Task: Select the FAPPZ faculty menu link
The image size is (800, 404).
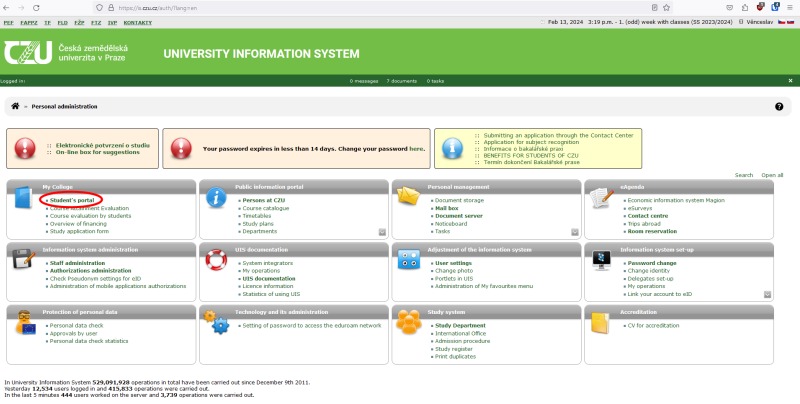Action: click(27, 22)
